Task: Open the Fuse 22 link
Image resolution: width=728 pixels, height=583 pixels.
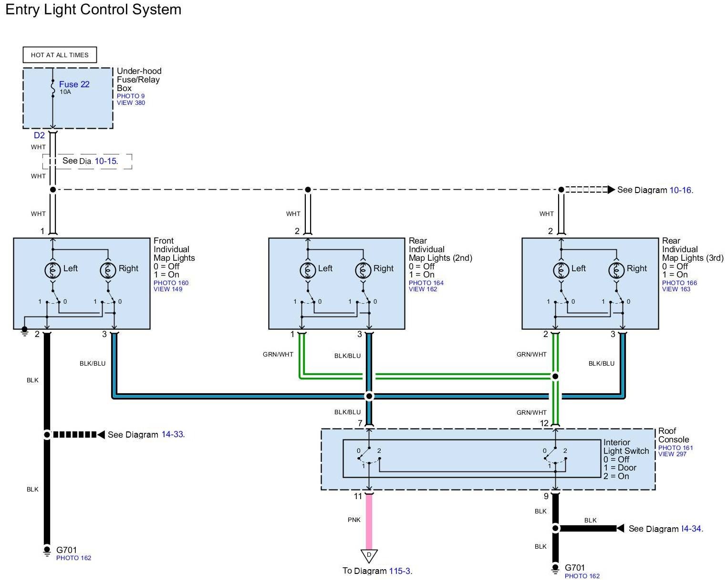Action: point(74,84)
